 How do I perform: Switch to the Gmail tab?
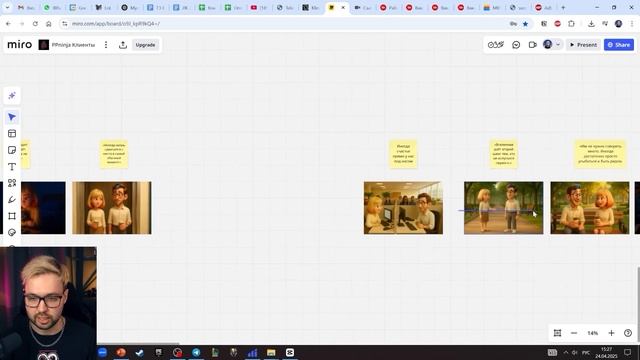[26, 7]
